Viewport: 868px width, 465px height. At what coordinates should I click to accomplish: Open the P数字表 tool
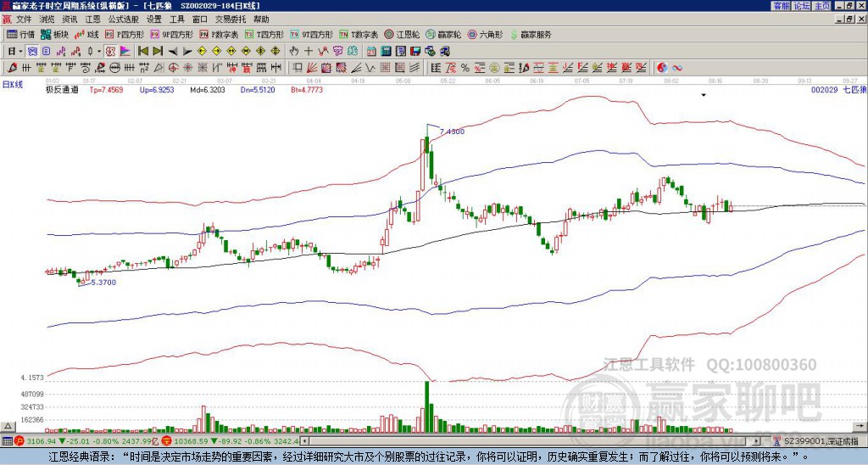219,34
